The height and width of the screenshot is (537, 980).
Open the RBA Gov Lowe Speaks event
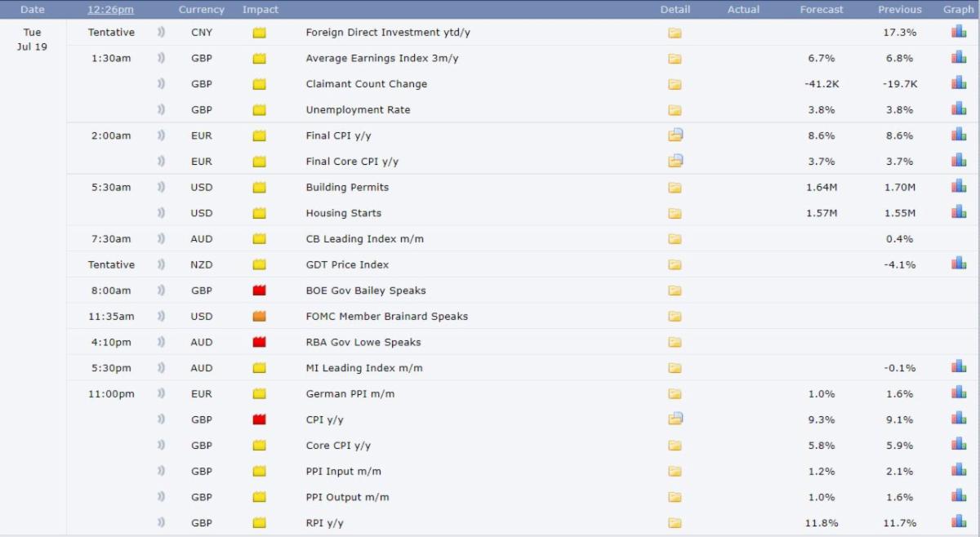pos(363,343)
